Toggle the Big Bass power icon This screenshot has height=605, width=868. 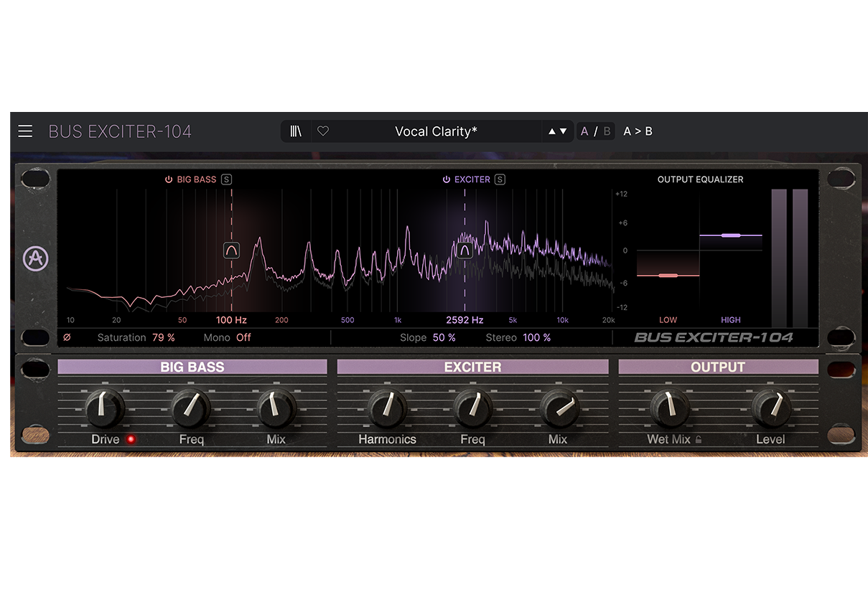pos(169,179)
